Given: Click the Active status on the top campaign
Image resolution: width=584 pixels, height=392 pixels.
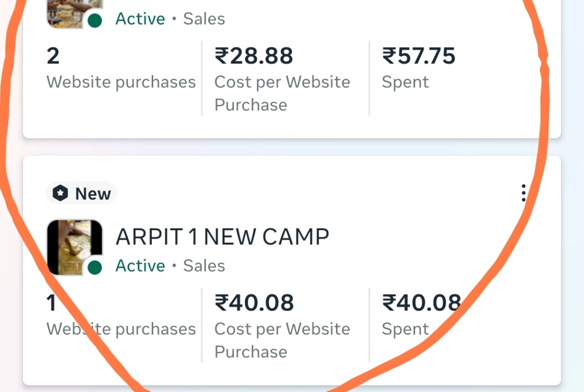Looking at the screenshot, I should pos(140,19).
